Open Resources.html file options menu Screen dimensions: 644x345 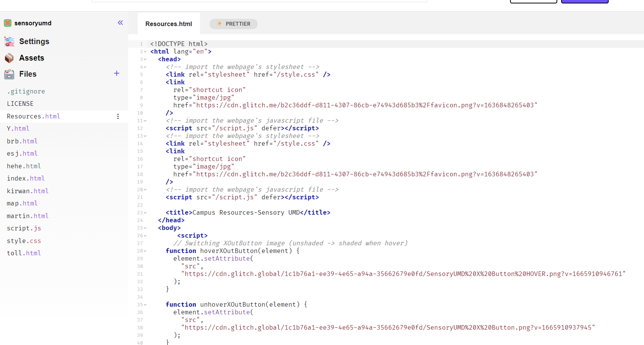click(118, 116)
